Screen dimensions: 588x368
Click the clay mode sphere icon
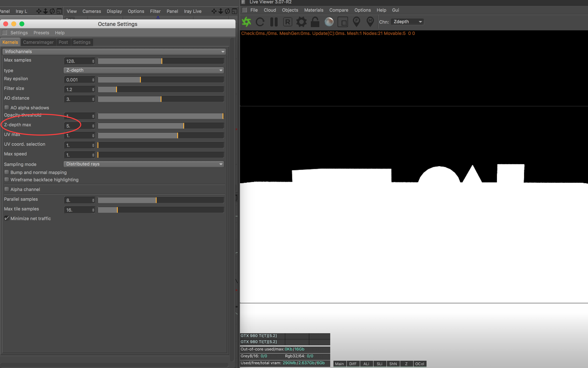[x=329, y=22]
